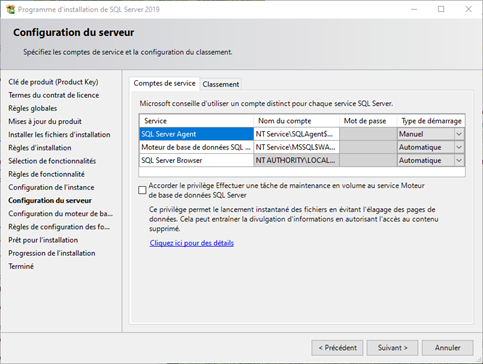Image resolution: width=483 pixels, height=364 pixels.
Task: Select the Comptes de service tab
Action: click(x=164, y=83)
